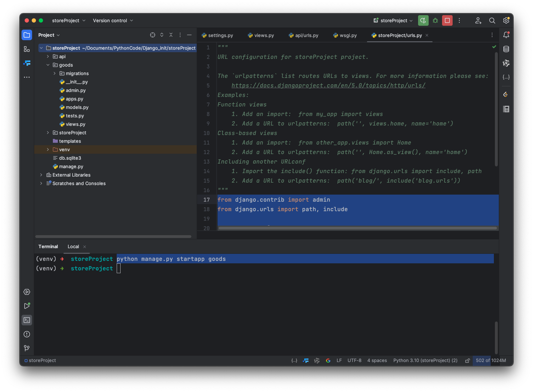Collapse the goods folder

[x=48, y=65]
